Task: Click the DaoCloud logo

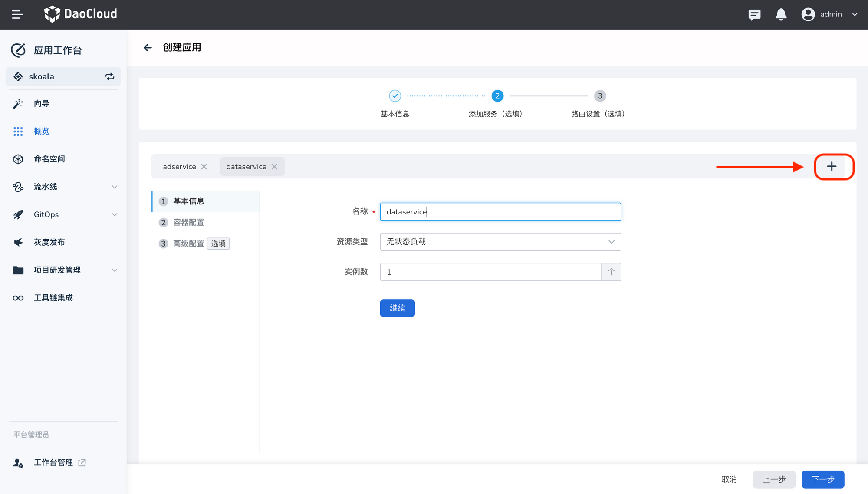Action: coord(81,14)
